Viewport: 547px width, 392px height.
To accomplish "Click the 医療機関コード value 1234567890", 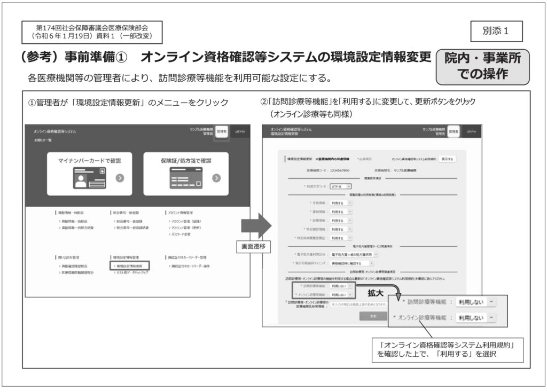I will 339,170.
